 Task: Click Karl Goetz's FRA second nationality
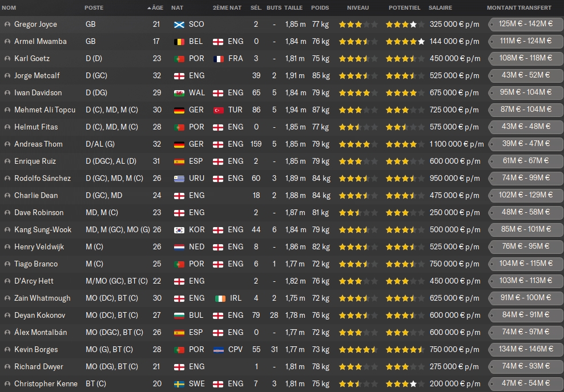click(235, 59)
